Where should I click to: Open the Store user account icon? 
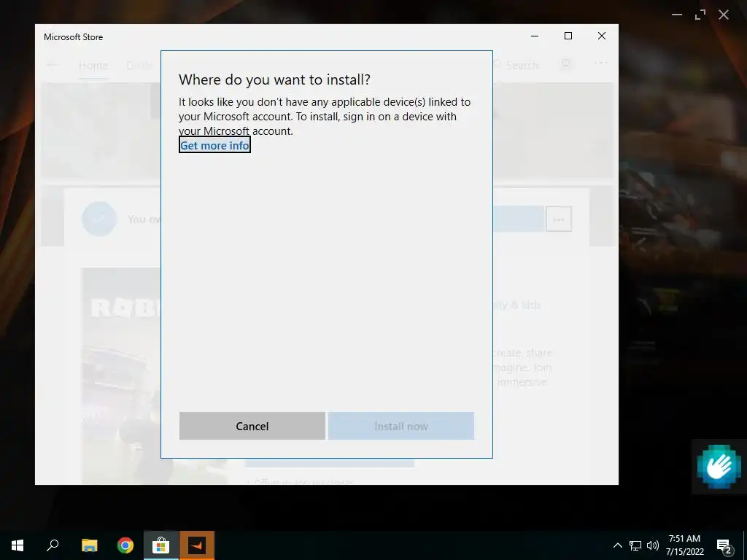coord(566,64)
